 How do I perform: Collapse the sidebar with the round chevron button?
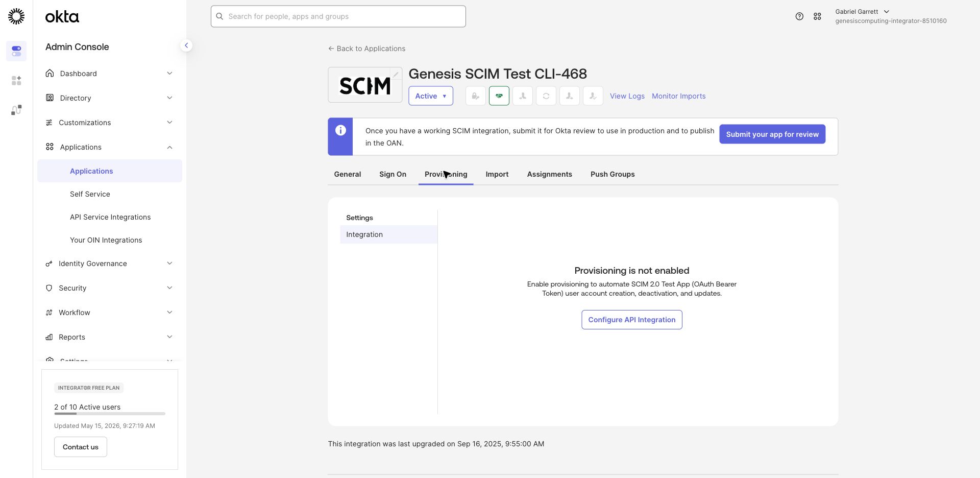(186, 45)
